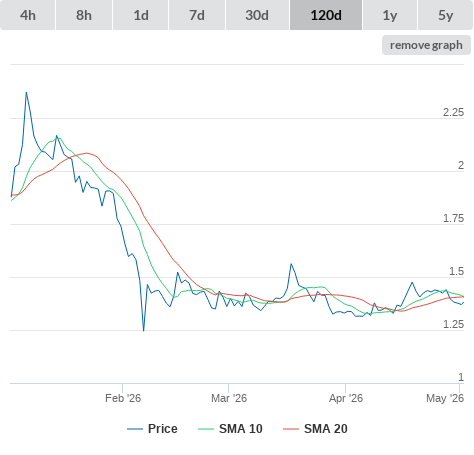
Task: Click the active 120d range tab
Action: [x=326, y=15]
